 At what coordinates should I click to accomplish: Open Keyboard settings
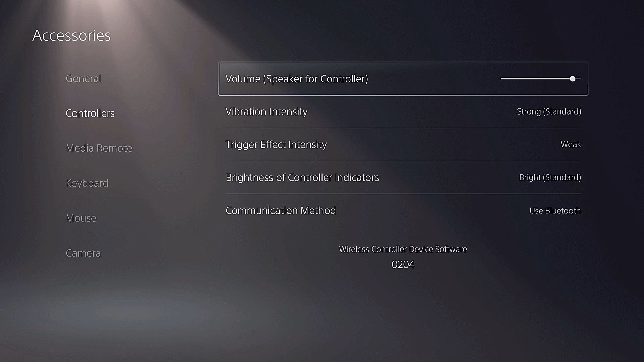pos(87,183)
